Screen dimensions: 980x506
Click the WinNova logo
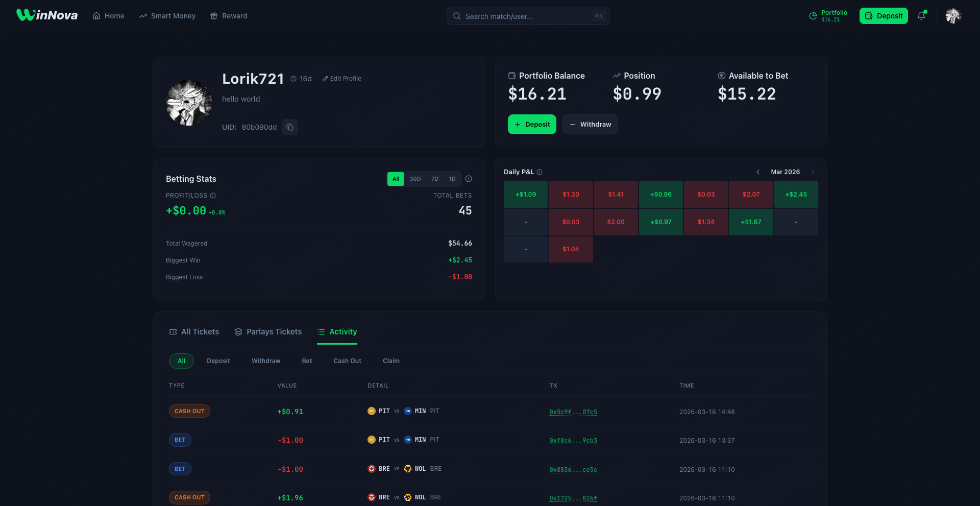click(x=47, y=15)
